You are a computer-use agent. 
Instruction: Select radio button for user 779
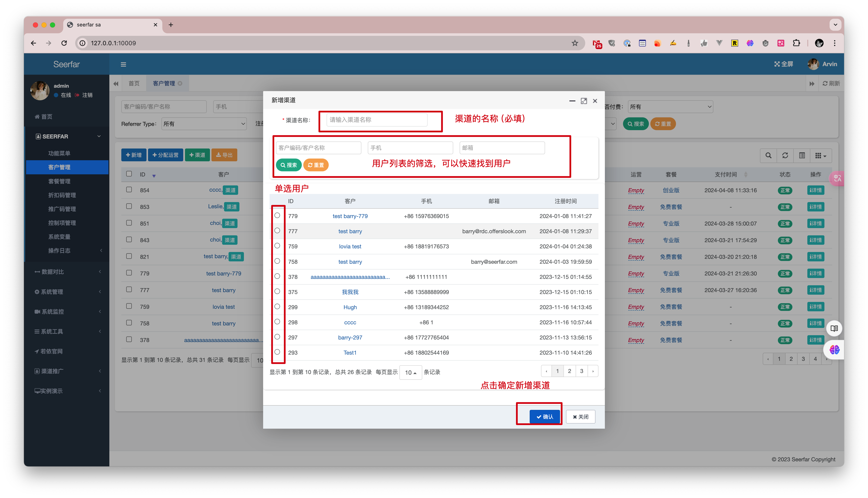coord(277,216)
